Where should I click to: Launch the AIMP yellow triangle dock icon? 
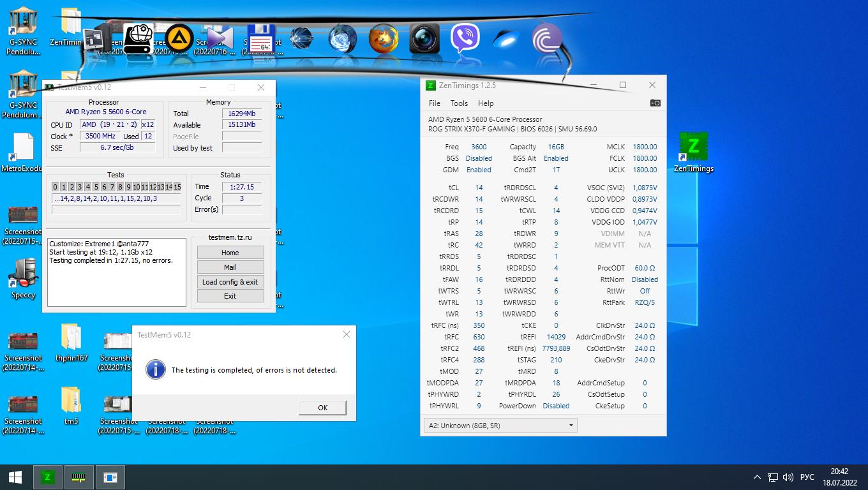(x=179, y=38)
